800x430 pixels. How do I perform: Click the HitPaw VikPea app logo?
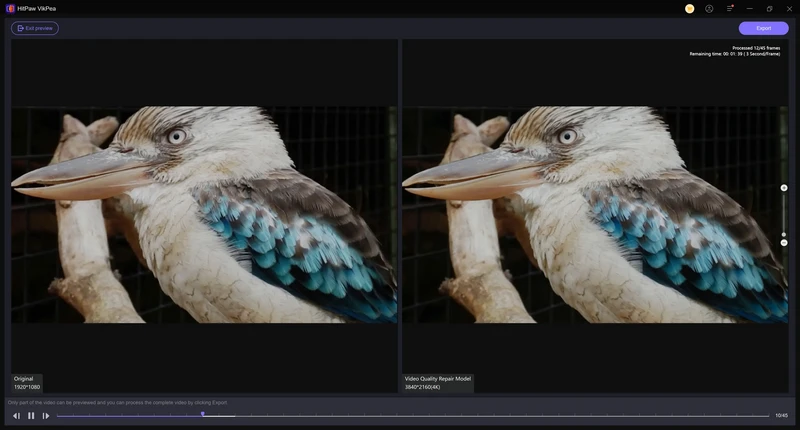[10, 8]
